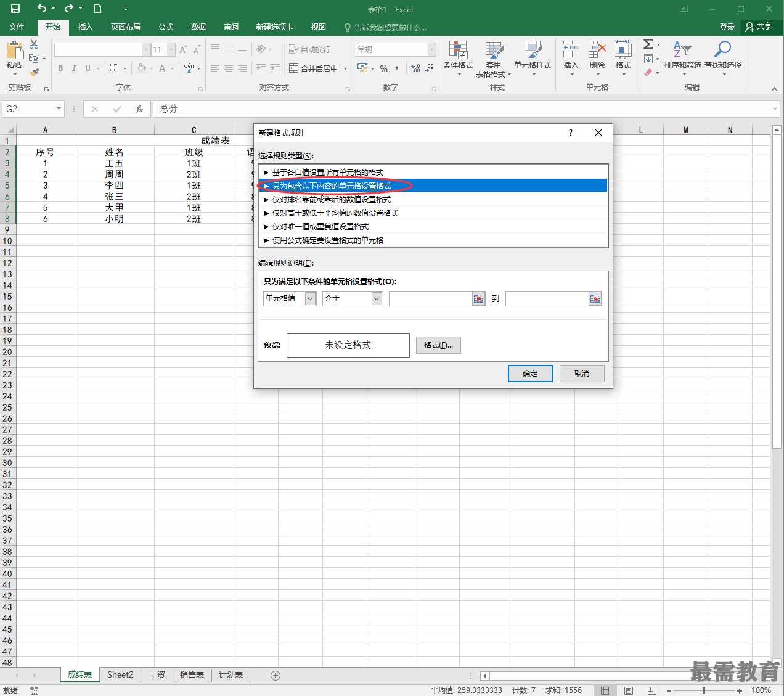The image size is (784, 696).
Task: Click the Redo arrow icon
Action: (69, 9)
